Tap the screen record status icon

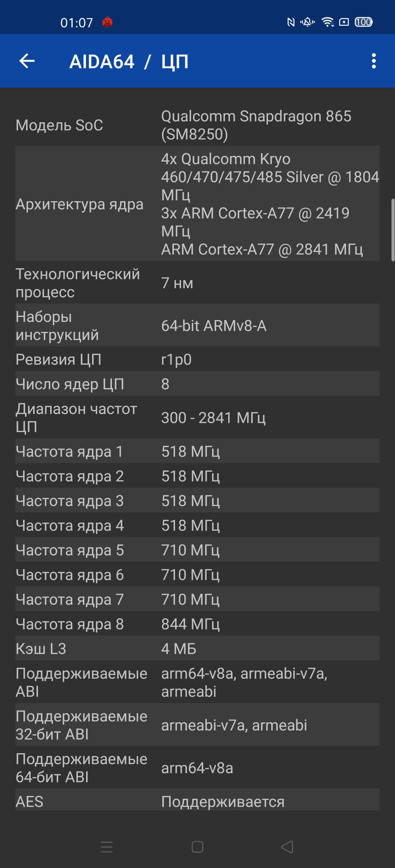coord(344,22)
